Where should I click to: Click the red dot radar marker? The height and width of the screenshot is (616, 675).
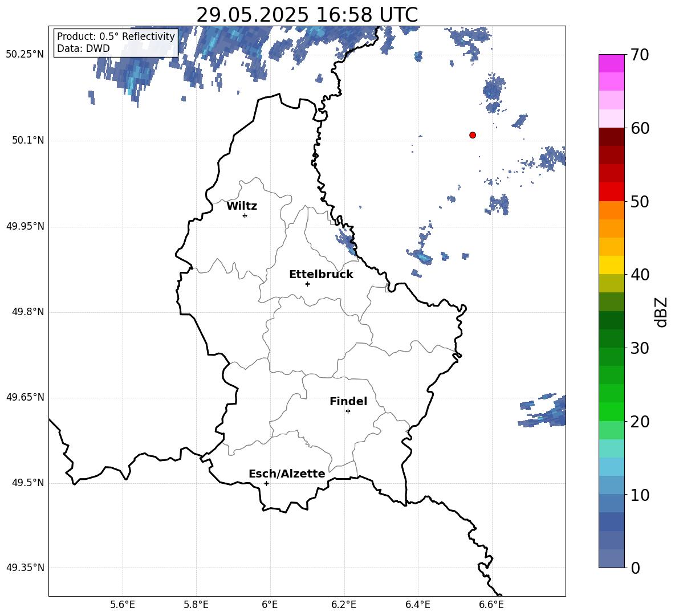(473, 135)
